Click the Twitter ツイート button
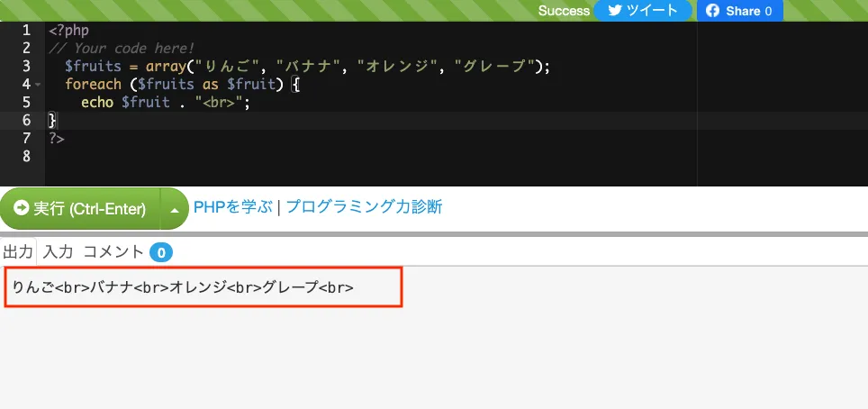This screenshot has width=868, height=409. click(x=643, y=11)
